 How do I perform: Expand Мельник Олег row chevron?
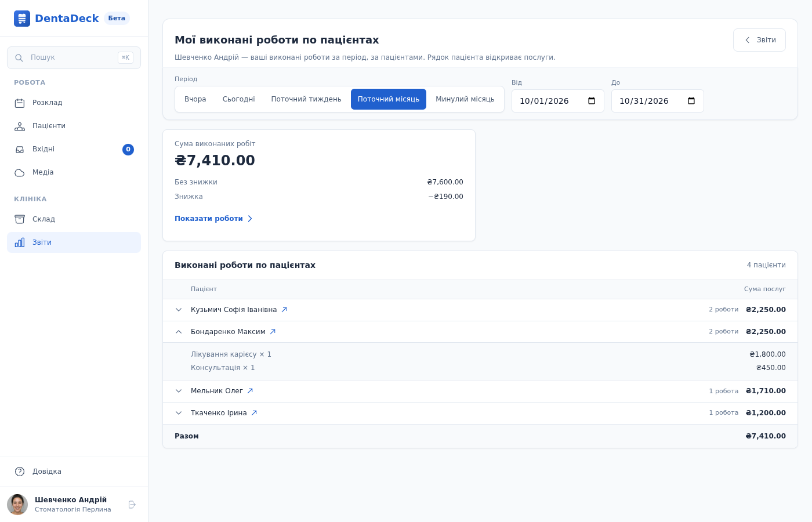click(179, 391)
